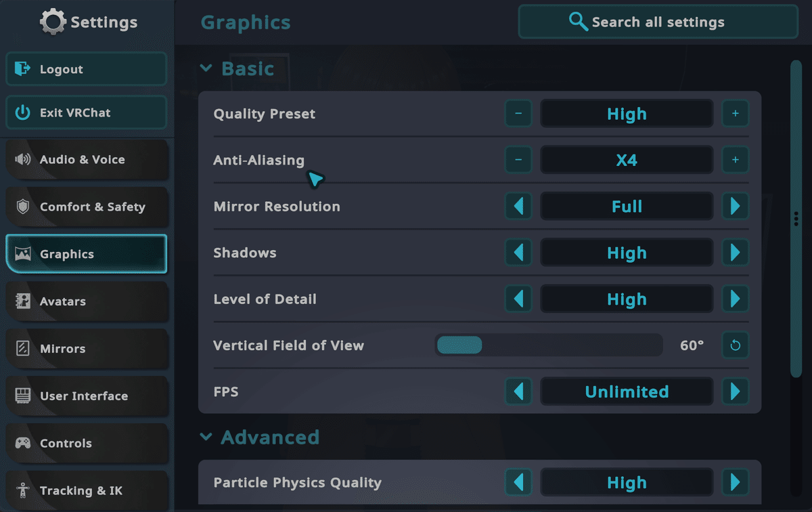Viewport: 812px width, 512px height.
Task: Open Tracking & IK settings
Action: coord(87,490)
